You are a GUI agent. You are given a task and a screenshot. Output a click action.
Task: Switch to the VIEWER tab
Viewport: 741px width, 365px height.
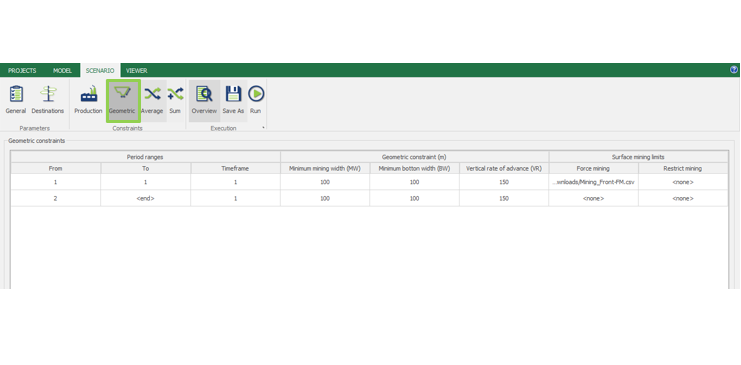(137, 70)
